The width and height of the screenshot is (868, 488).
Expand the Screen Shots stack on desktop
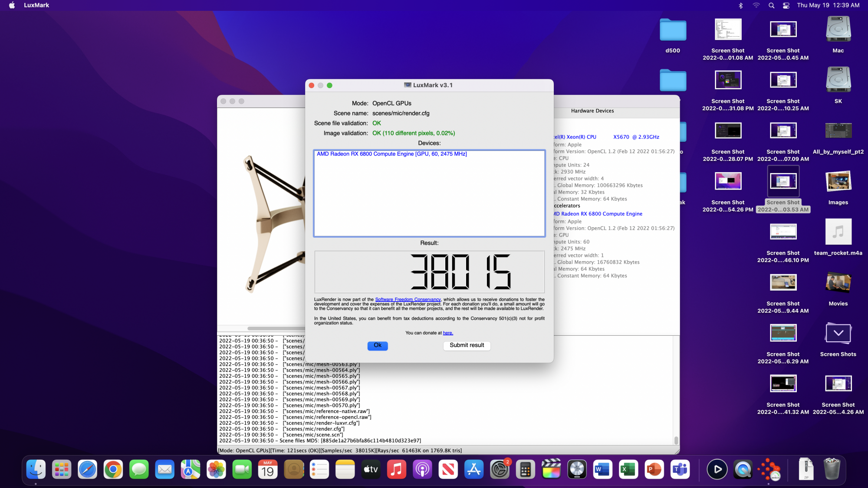(x=838, y=334)
